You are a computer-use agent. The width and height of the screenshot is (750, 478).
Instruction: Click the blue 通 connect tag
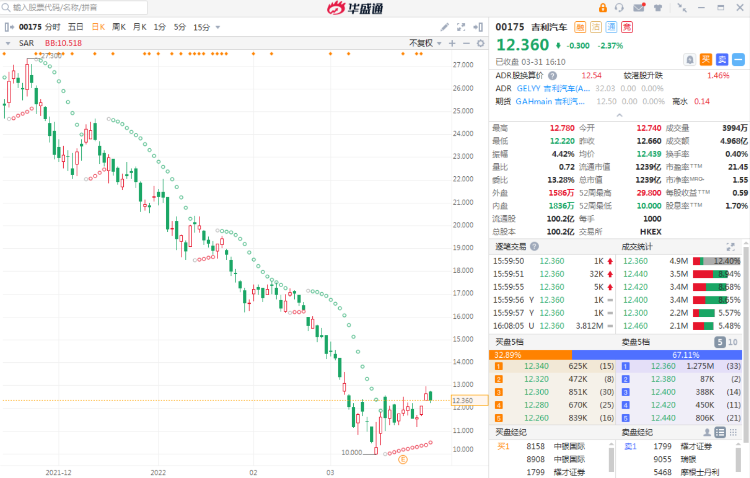[x=611, y=27]
